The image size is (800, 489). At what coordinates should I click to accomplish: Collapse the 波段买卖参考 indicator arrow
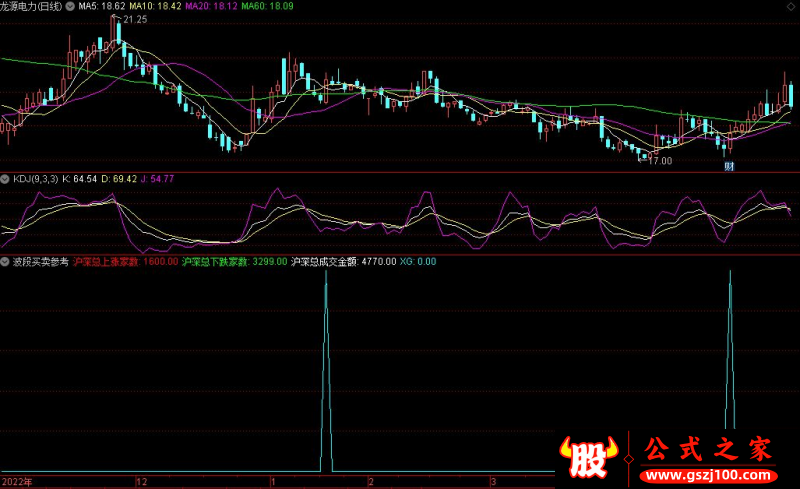[x=6, y=261]
